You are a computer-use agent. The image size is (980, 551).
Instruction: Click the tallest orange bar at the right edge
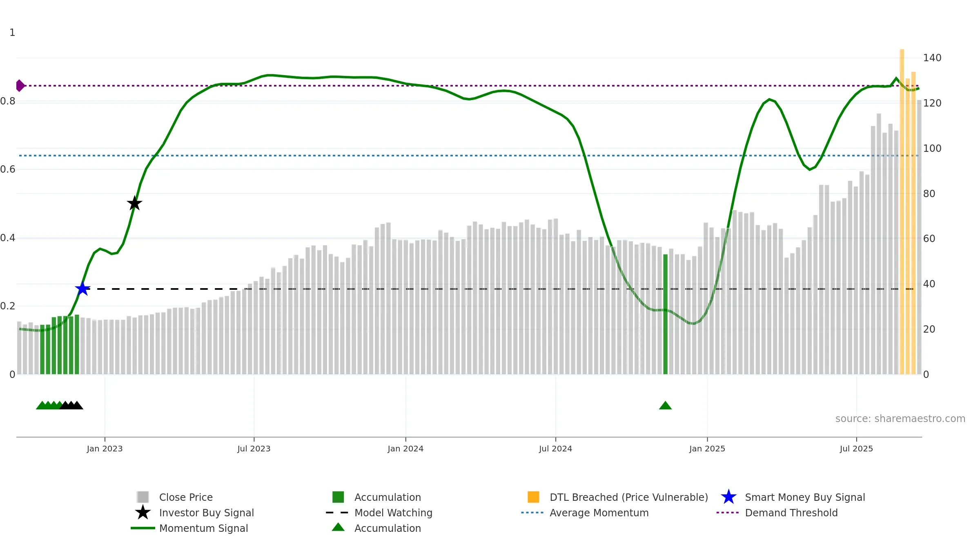point(902,204)
